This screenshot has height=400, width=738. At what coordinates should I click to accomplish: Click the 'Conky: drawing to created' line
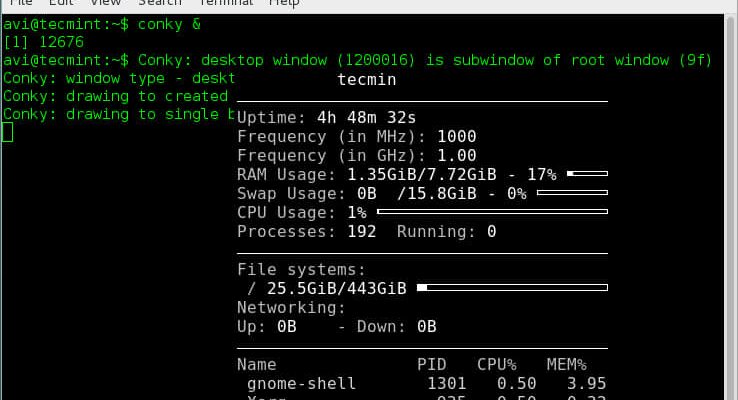pyautogui.click(x=116, y=96)
